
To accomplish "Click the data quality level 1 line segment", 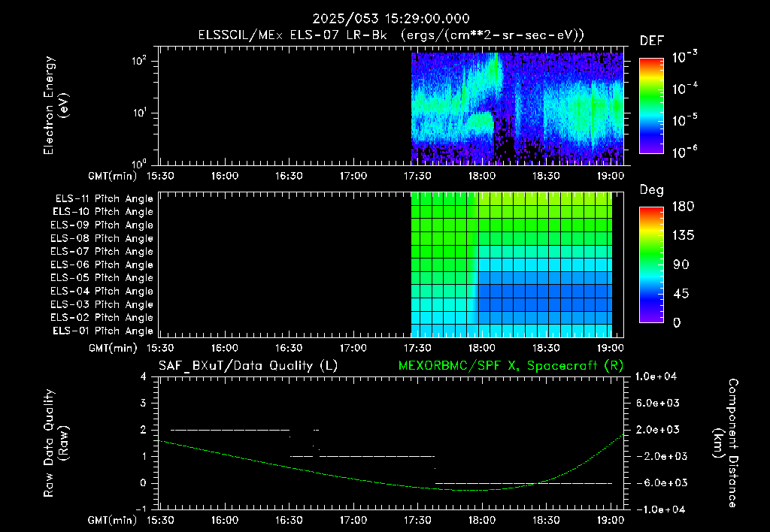I will [377, 456].
